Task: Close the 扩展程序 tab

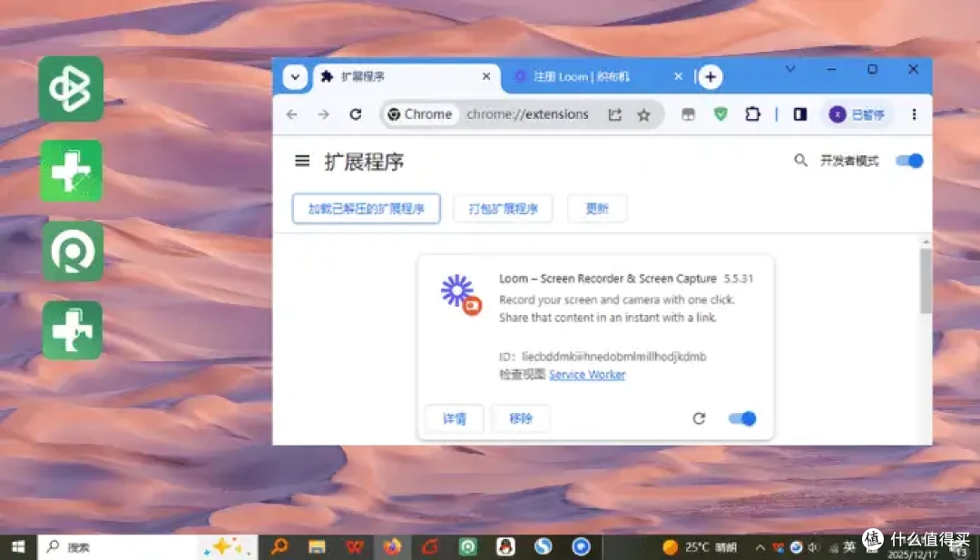Action: pos(486,76)
